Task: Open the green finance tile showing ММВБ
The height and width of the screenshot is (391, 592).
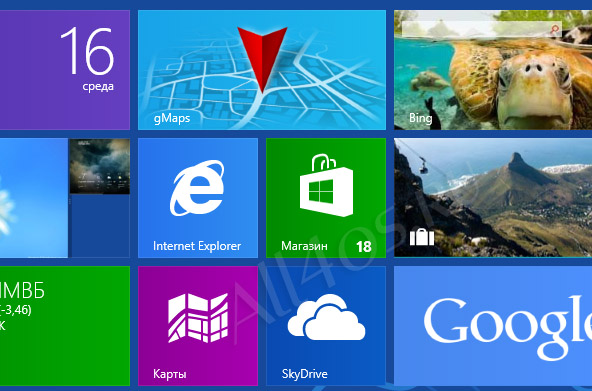Action: tap(65, 326)
